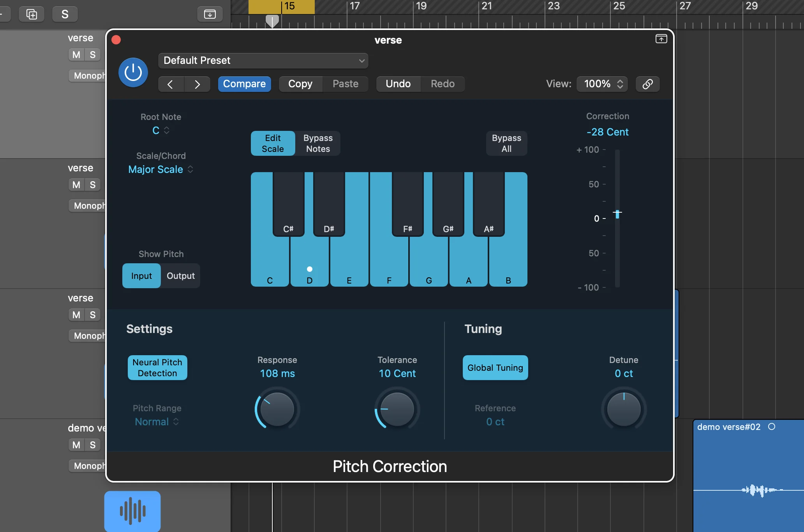This screenshot has height=532, width=804.
Task: Toggle Neural Pitch Detection off
Action: (x=157, y=367)
